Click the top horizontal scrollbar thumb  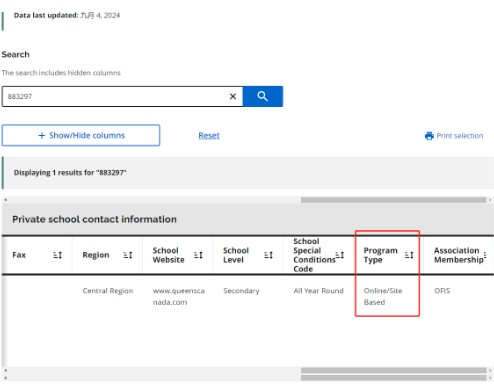pos(393,200)
